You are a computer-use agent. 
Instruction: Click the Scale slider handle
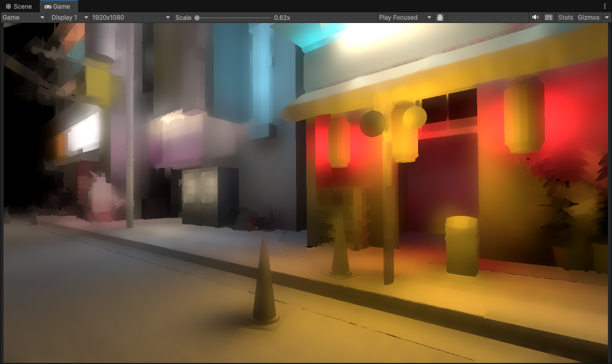pyautogui.click(x=197, y=18)
